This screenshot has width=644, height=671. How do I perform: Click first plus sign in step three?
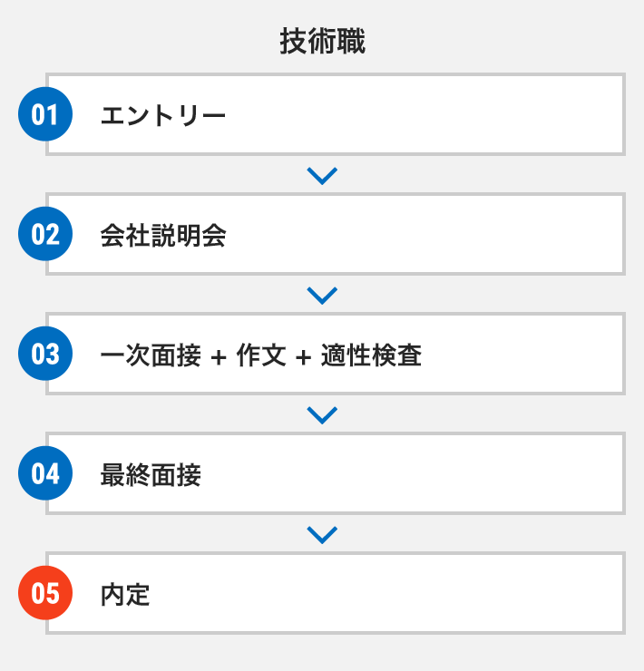(219, 357)
